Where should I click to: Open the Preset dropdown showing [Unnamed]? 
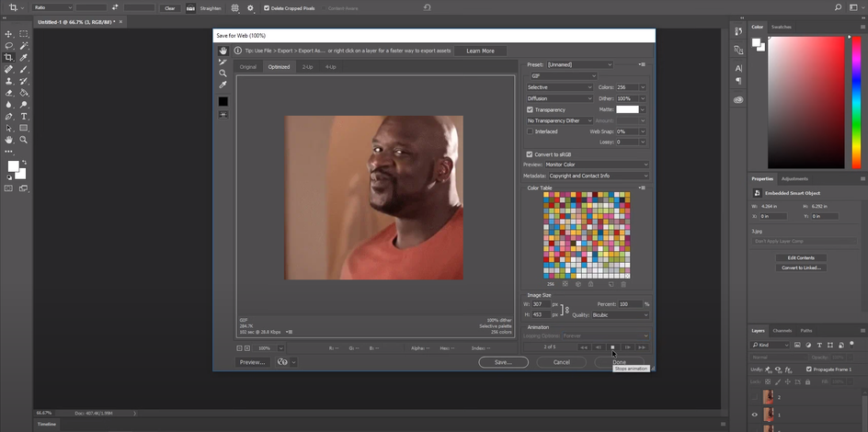coord(579,64)
